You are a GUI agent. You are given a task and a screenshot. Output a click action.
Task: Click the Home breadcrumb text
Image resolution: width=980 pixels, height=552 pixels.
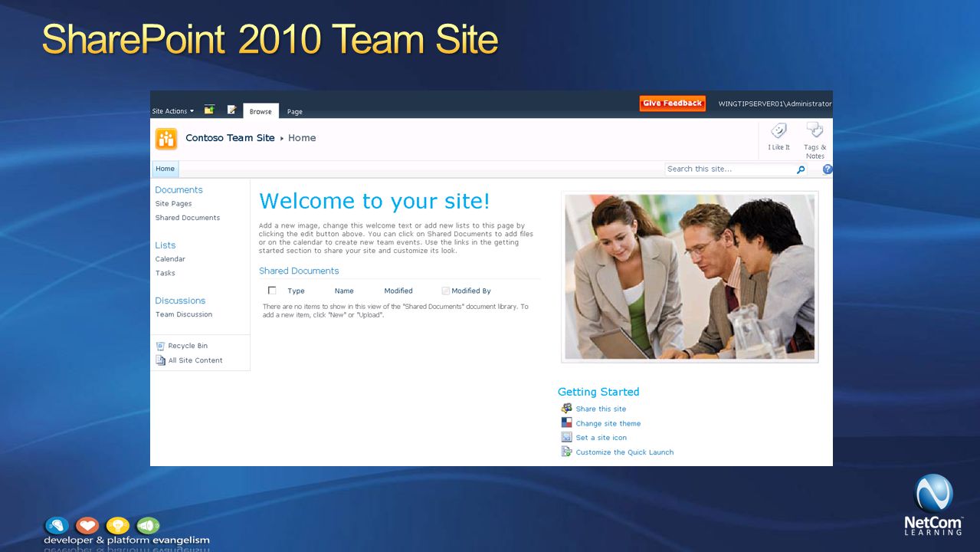pos(302,138)
